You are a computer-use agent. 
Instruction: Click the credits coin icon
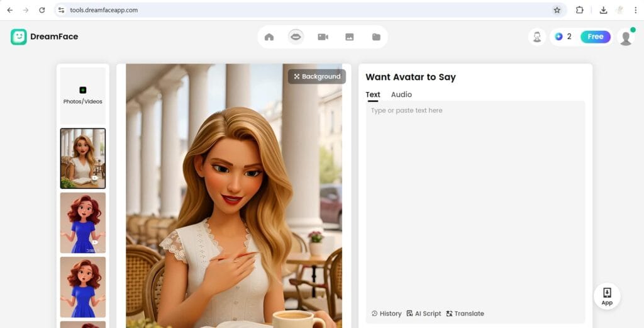(x=558, y=37)
